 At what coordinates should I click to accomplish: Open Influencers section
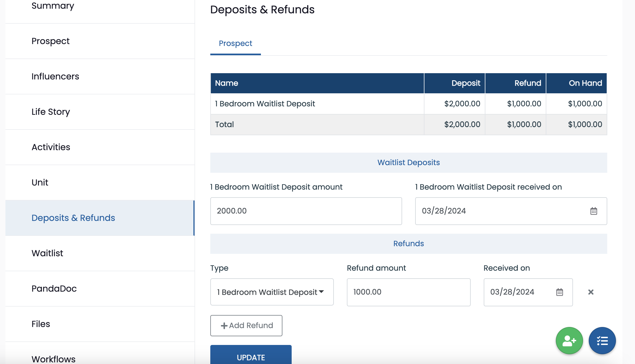point(100,76)
